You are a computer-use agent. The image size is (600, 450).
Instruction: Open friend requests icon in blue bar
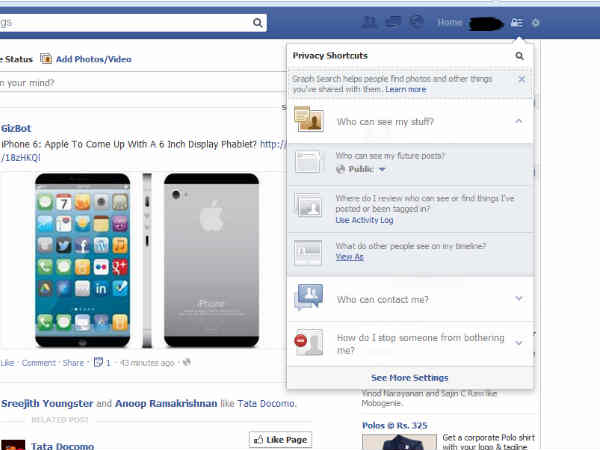tap(369, 23)
